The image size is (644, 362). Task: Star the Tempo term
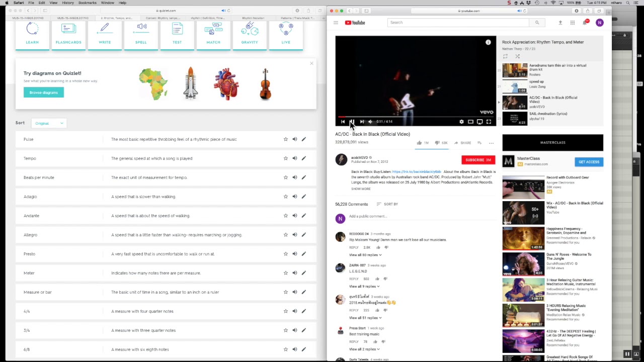[285, 158]
